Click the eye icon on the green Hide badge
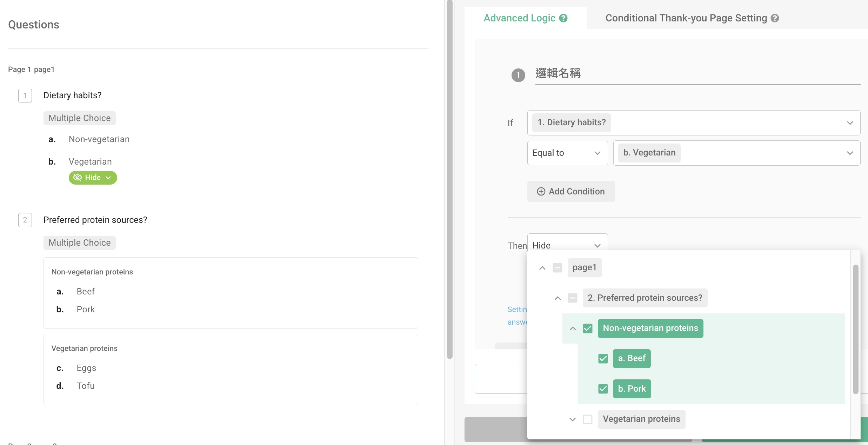The height and width of the screenshot is (445, 868). coord(78,178)
